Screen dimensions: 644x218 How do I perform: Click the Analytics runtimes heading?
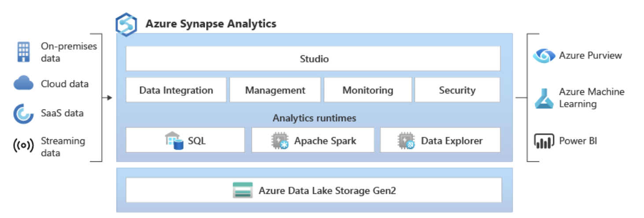point(315,118)
